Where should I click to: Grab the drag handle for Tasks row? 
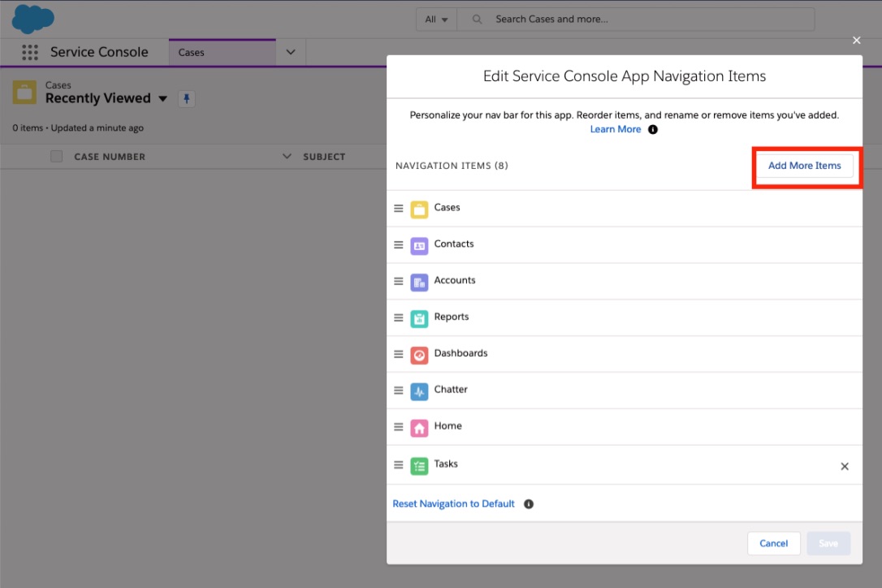398,465
